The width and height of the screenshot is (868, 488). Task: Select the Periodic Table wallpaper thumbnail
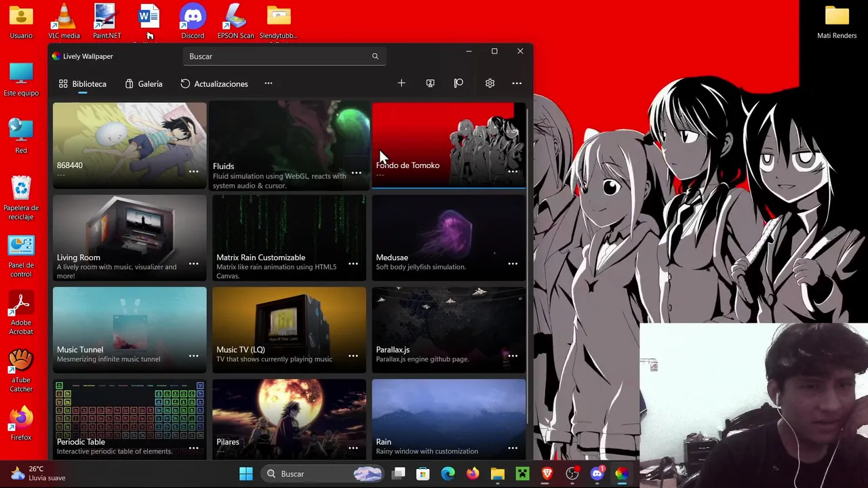[130, 419]
